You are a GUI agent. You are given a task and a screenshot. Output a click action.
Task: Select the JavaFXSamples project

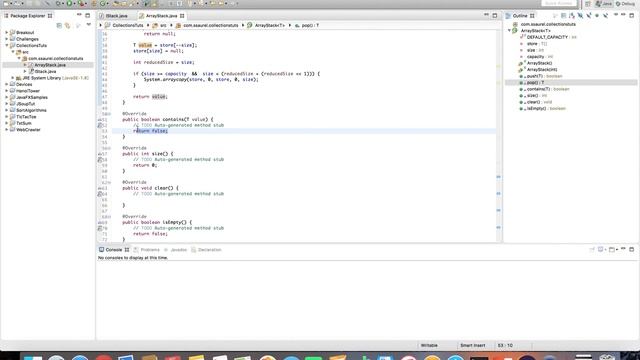[31, 98]
